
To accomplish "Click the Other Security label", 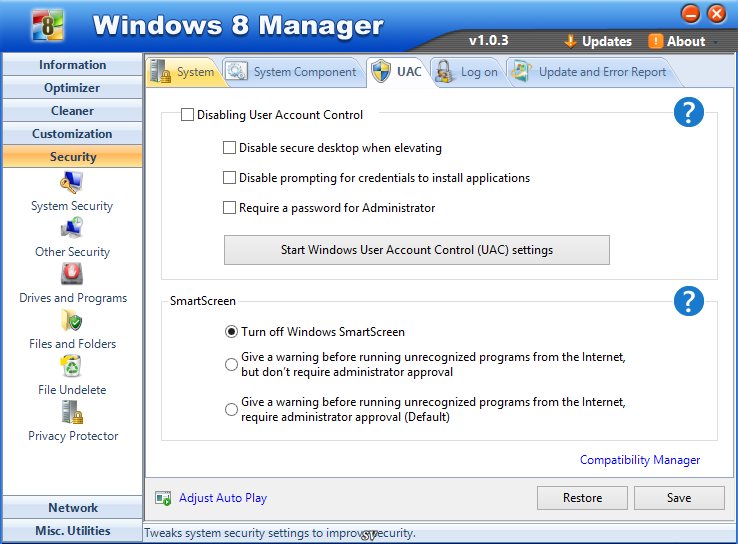I will click(72, 252).
